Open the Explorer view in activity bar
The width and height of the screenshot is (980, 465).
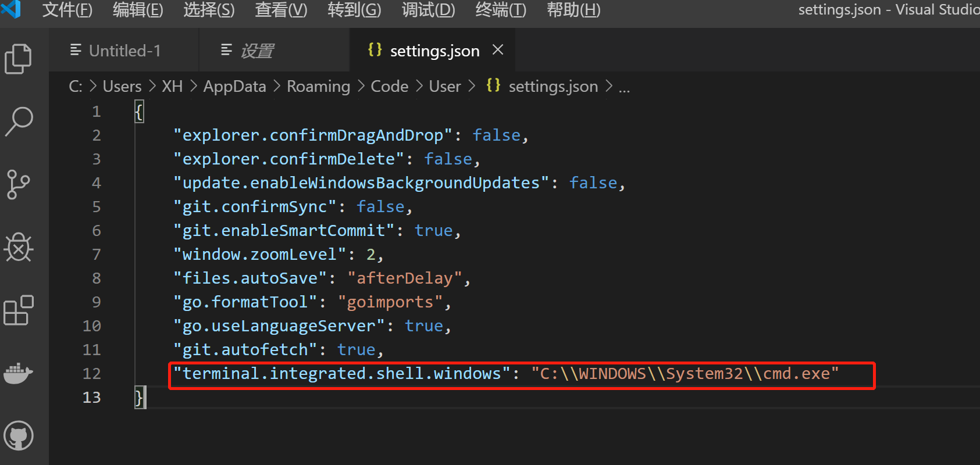pos(18,59)
